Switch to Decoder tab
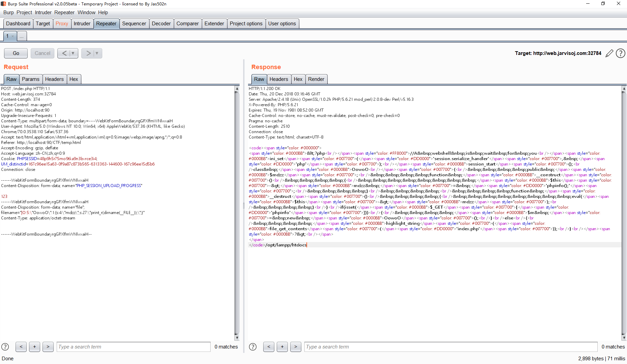Screen dimensions: 627x364 pyautogui.click(x=161, y=24)
